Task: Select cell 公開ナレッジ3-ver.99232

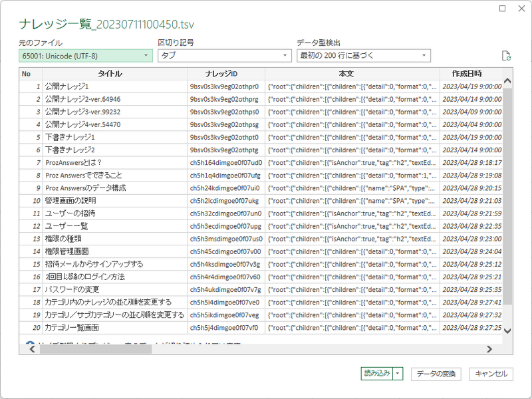Action: point(115,112)
